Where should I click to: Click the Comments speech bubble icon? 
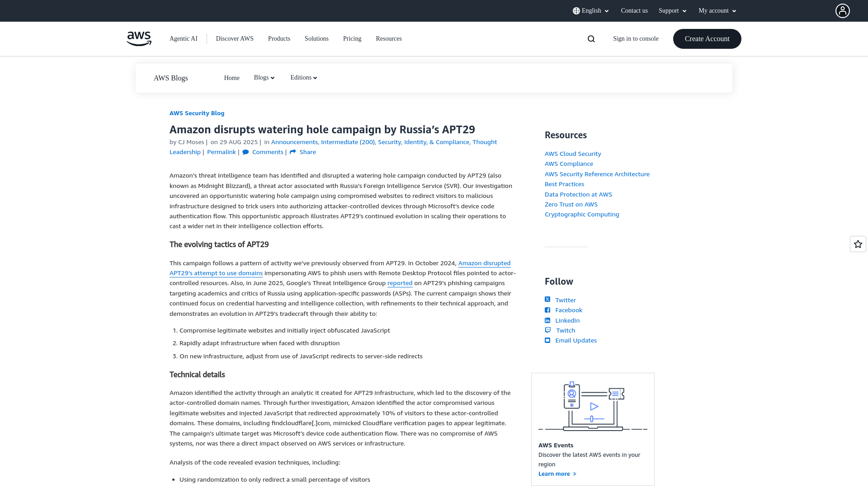click(x=245, y=152)
